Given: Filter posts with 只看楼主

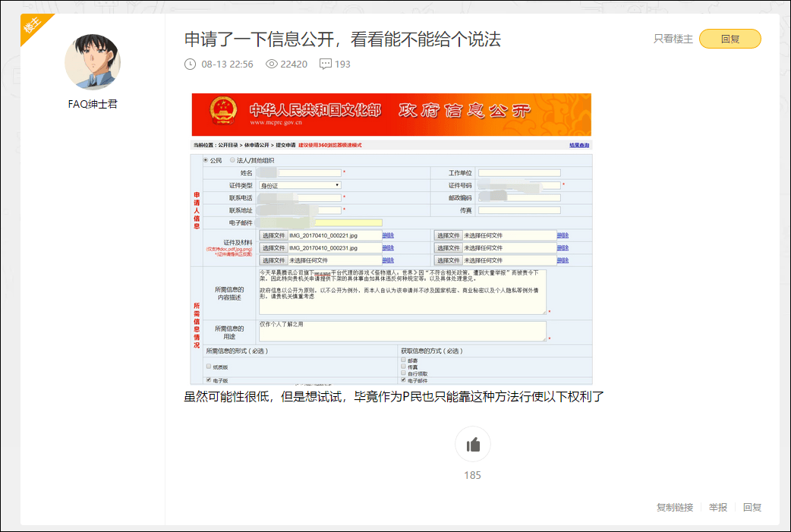Looking at the screenshot, I should [673, 39].
